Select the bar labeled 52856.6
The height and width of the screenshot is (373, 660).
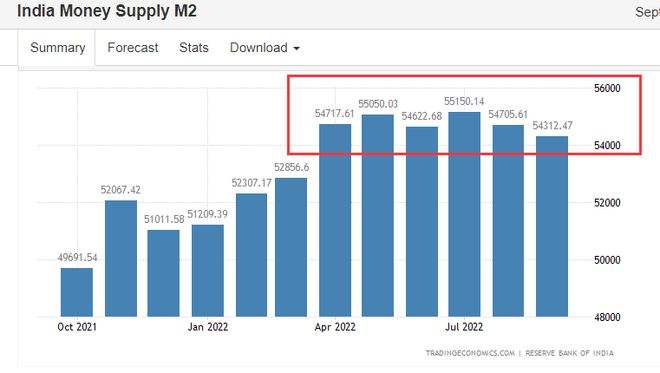[291, 248]
